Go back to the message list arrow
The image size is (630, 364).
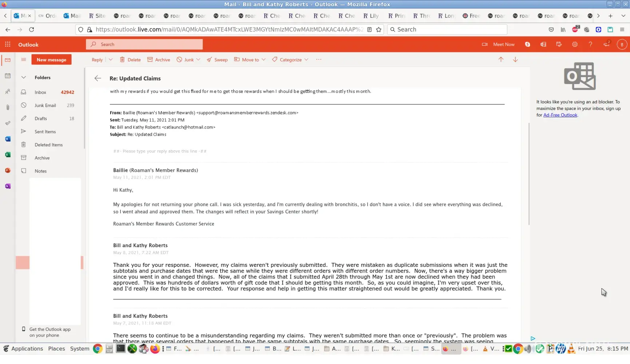(x=98, y=78)
